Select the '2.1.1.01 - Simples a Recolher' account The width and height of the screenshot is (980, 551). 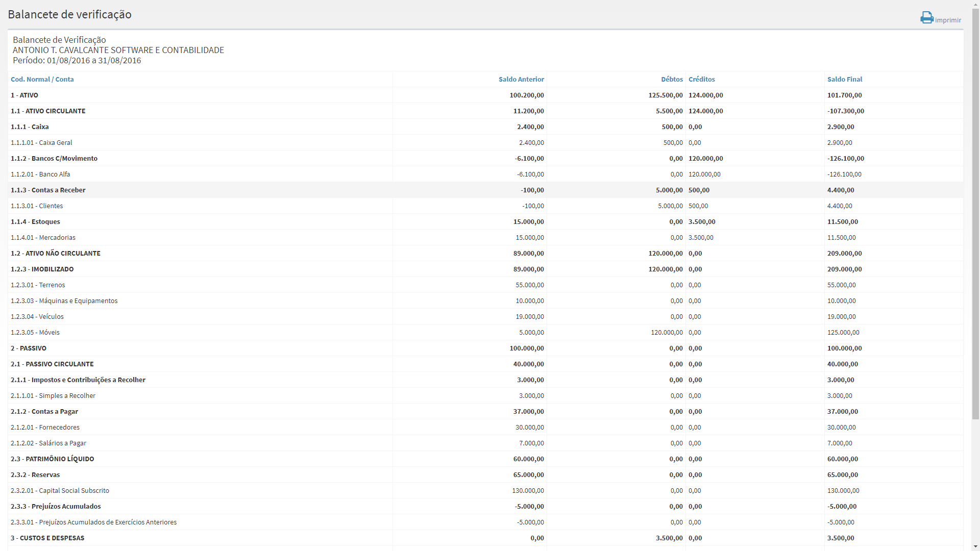(485, 395)
